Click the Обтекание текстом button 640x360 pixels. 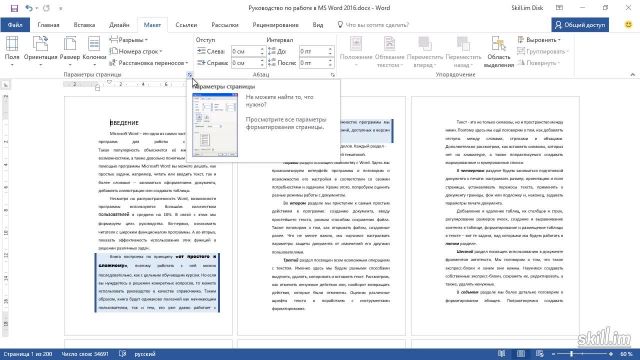point(389,51)
